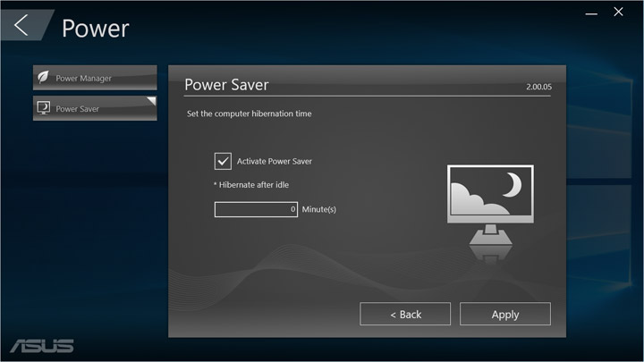Click the Power Manager leaf icon
The image size is (644, 362).
[x=43, y=77]
